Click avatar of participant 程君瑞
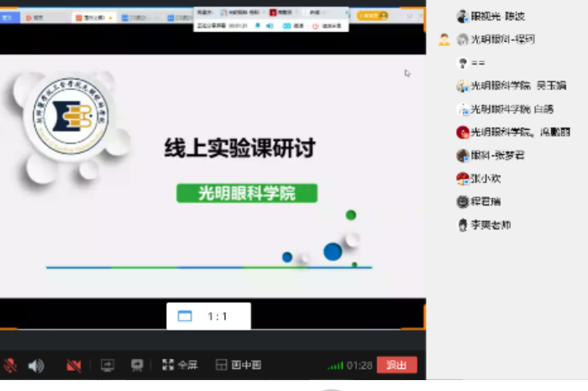This screenshot has width=588, height=391. tap(462, 201)
